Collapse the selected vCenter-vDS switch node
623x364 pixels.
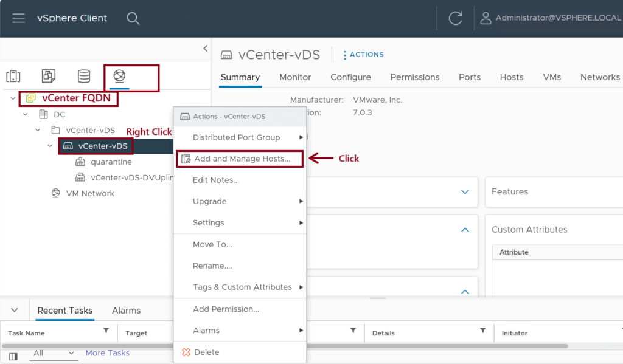click(x=50, y=146)
